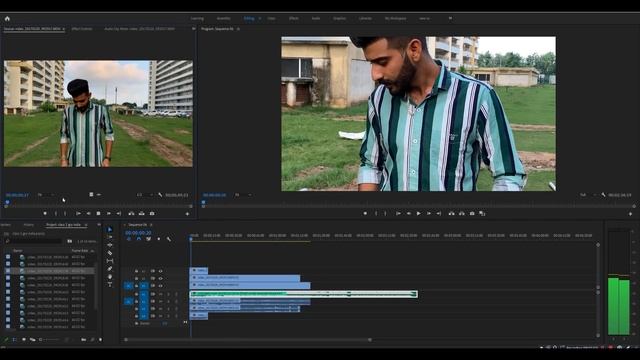This screenshot has height=360, width=640.
Task: Open Program monitor settings wrench
Action: [603, 195]
